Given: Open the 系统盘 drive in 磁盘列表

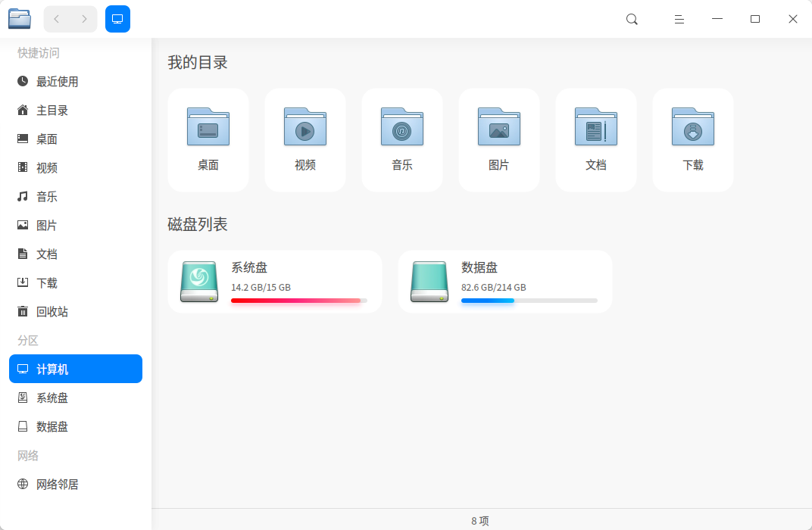Looking at the screenshot, I should (x=274, y=282).
